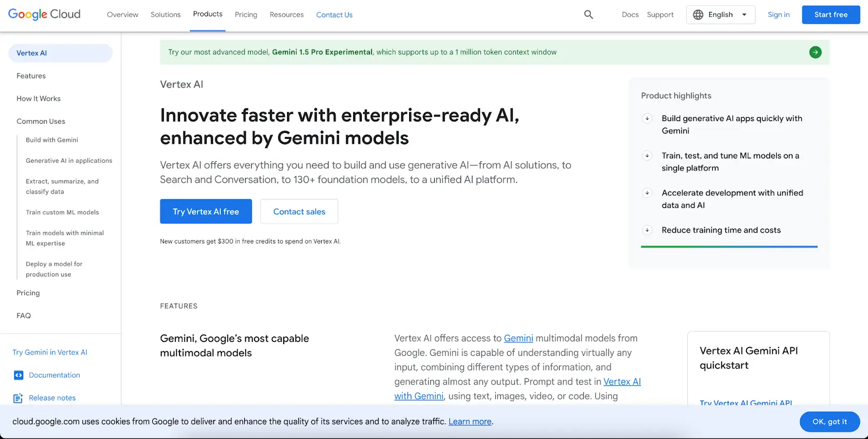Open the Support link
This screenshot has height=439, width=868.
pyautogui.click(x=660, y=15)
